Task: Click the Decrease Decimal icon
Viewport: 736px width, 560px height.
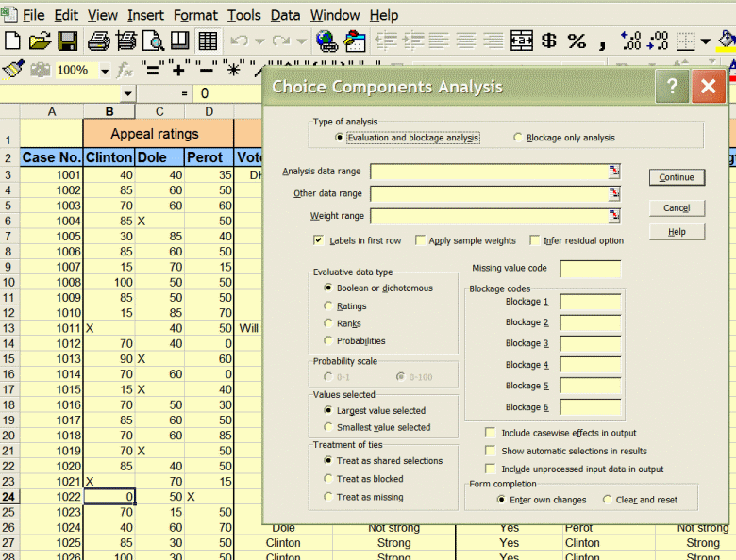Action: [658, 41]
